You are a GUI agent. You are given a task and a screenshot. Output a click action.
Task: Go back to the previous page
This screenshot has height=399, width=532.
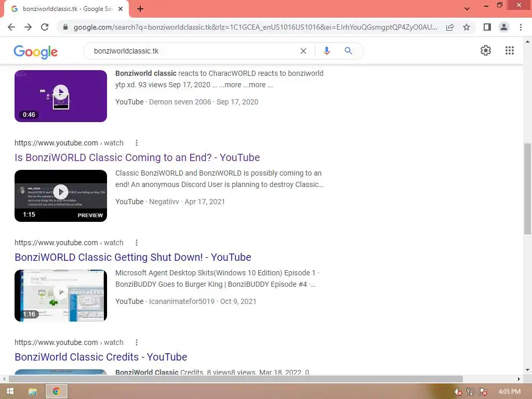tap(11, 27)
